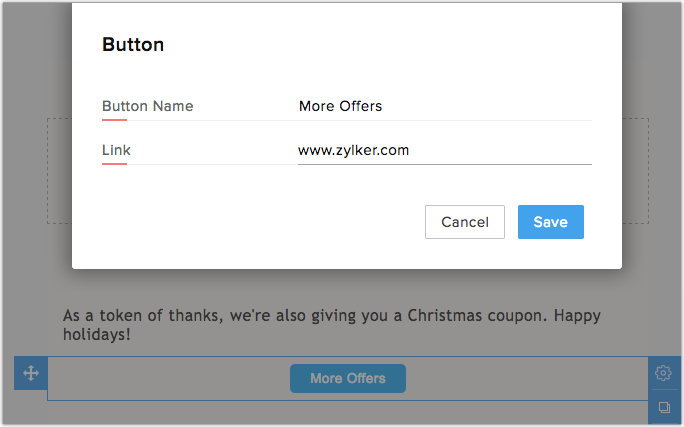Click the dashed-outline block left of the dialog

tap(59, 170)
